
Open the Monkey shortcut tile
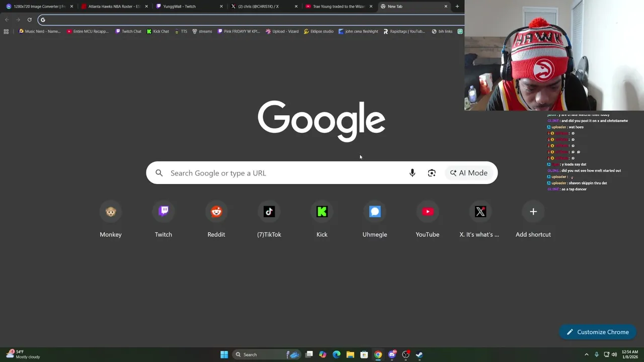click(x=111, y=220)
